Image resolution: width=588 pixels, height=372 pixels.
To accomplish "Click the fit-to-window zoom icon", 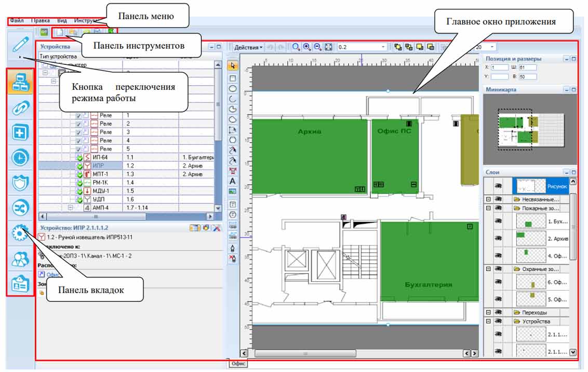I will click(x=328, y=47).
